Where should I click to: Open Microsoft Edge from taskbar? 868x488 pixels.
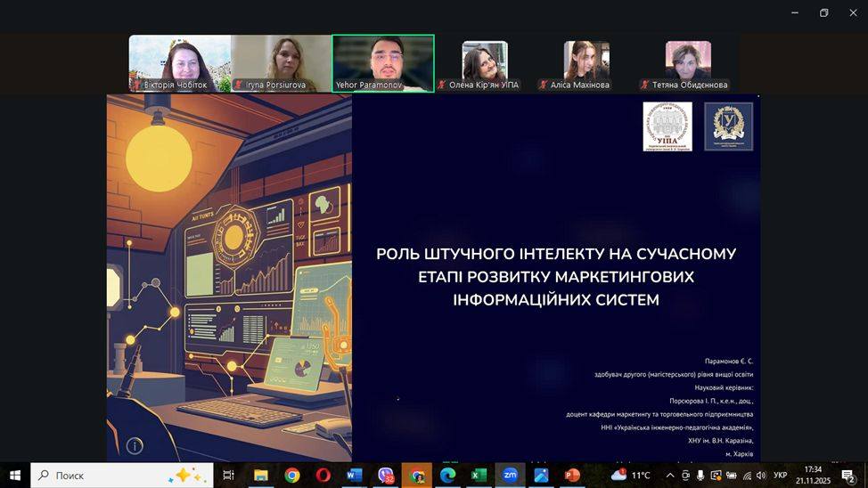pos(447,476)
